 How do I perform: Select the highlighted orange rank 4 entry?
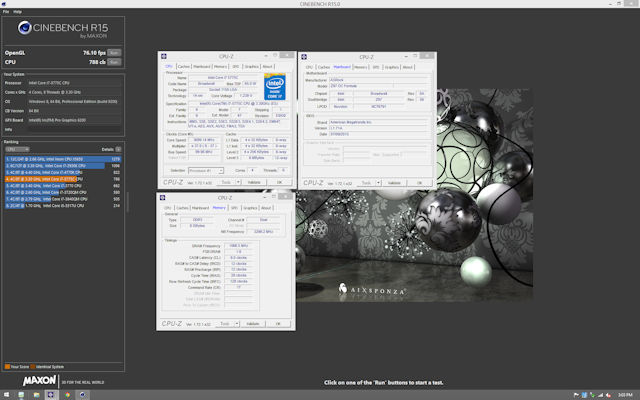(x=63, y=179)
